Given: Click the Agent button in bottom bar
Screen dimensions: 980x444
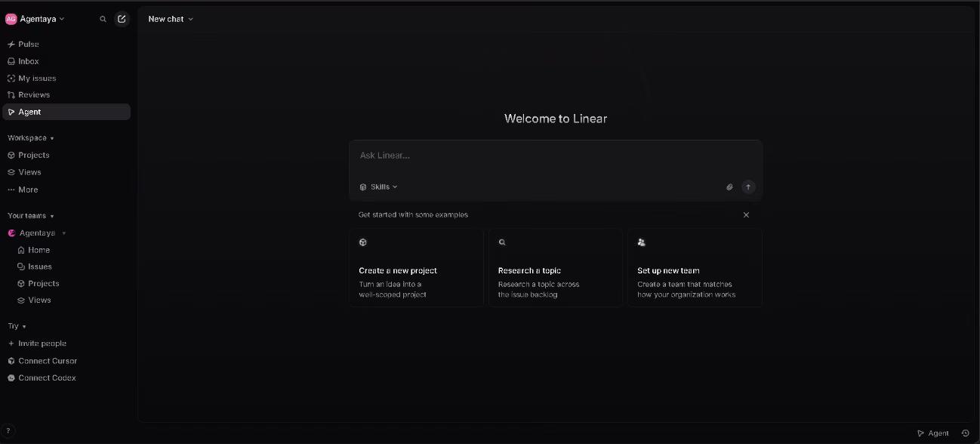Looking at the screenshot, I should [932, 433].
